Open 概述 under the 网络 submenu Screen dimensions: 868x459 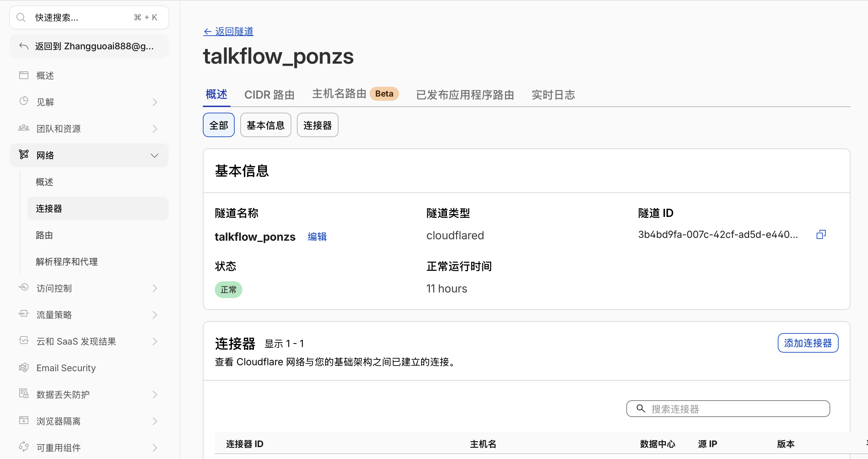click(x=44, y=182)
